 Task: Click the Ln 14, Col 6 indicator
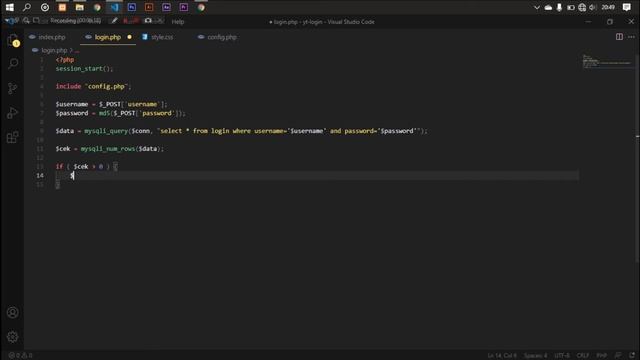tap(502, 356)
